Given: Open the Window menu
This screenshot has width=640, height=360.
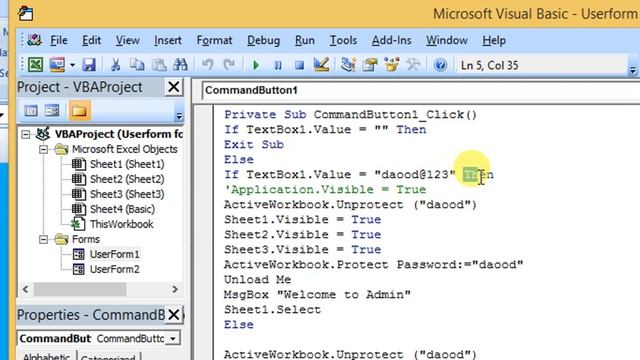Looking at the screenshot, I should [447, 40].
